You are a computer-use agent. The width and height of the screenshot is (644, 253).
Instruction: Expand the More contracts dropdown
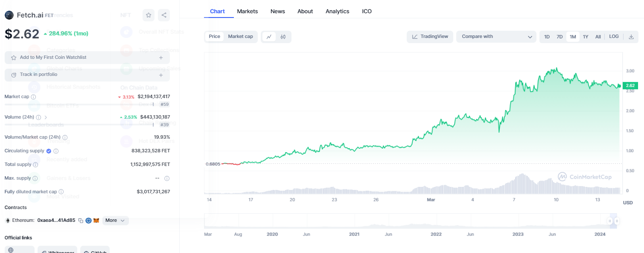(115, 221)
